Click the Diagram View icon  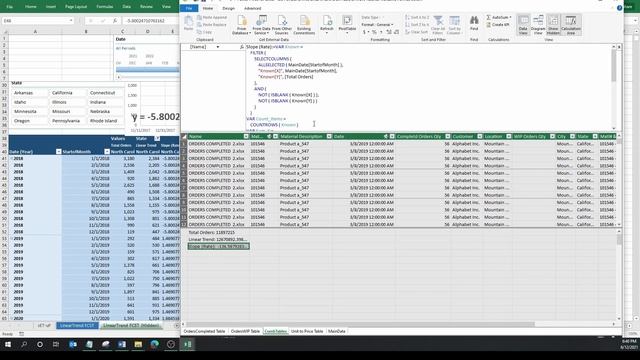click(538, 25)
